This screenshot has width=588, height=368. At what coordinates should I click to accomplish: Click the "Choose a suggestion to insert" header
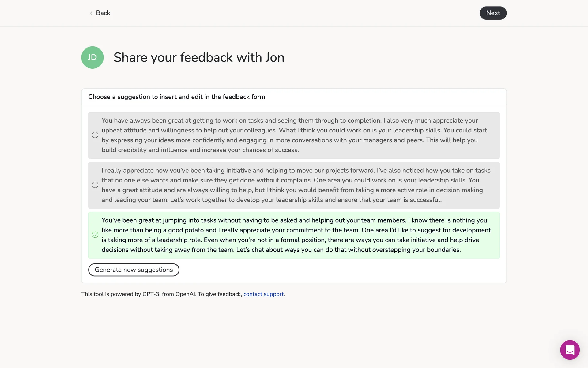[x=177, y=97]
